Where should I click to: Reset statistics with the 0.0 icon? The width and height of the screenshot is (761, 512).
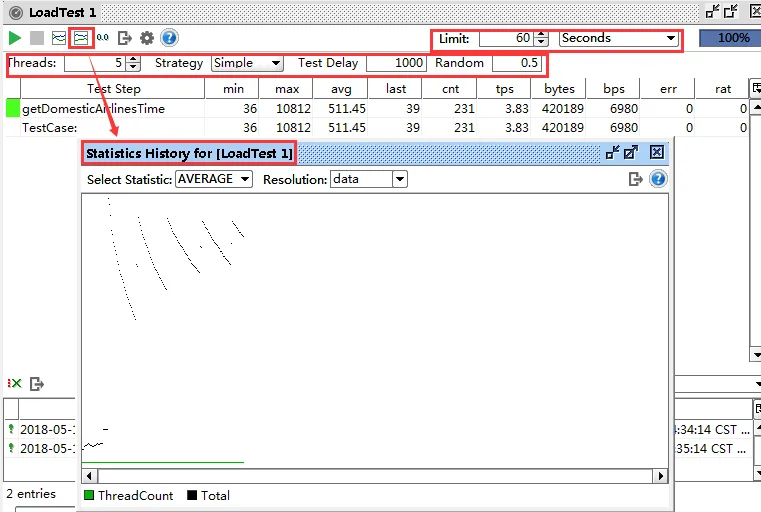click(103, 38)
